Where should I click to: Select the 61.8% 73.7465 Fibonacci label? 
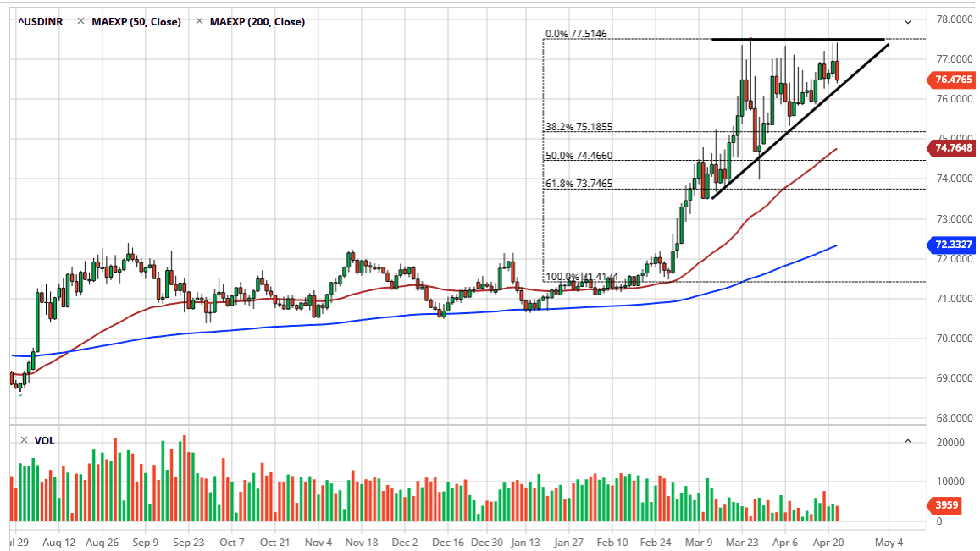pos(579,184)
